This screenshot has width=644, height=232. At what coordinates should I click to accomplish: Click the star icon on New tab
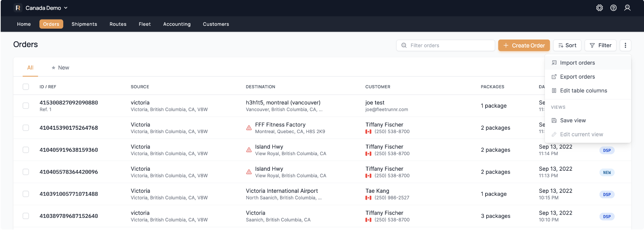click(x=54, y=68)
